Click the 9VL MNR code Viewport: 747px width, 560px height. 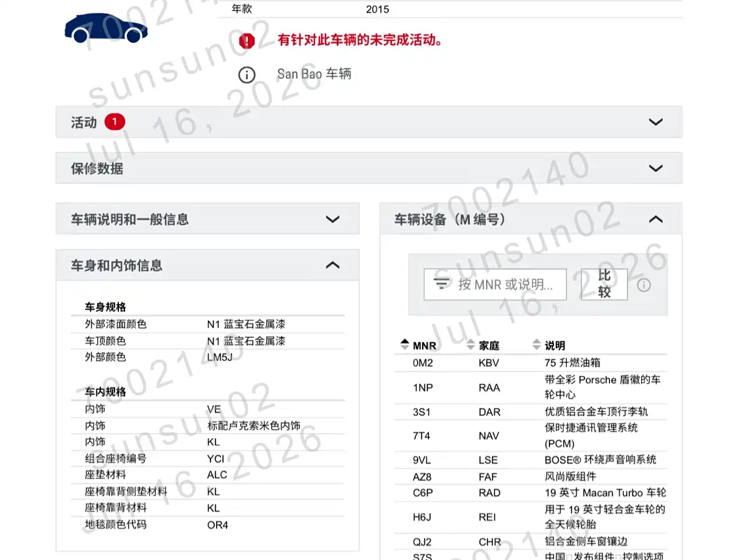click(x=422, y=460)
